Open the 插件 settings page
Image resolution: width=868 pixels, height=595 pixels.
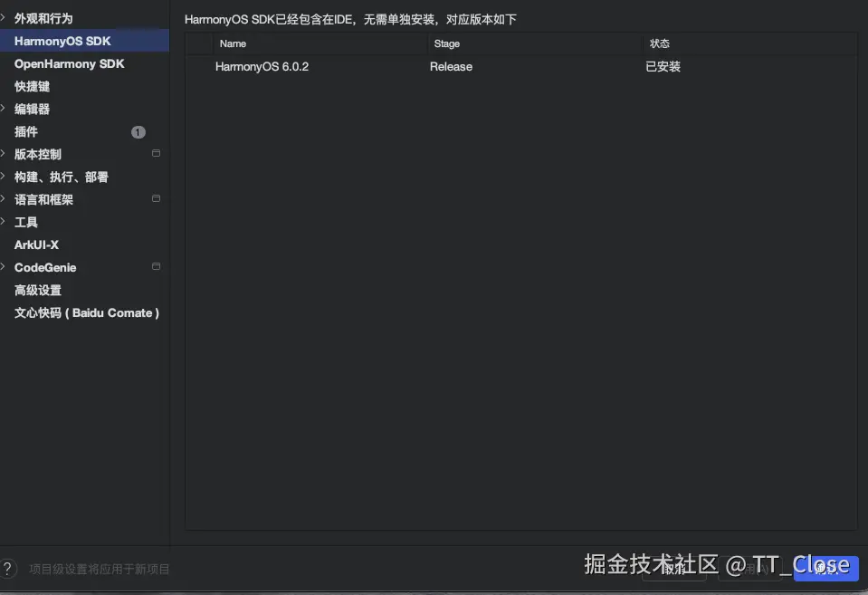pos(25,131)
